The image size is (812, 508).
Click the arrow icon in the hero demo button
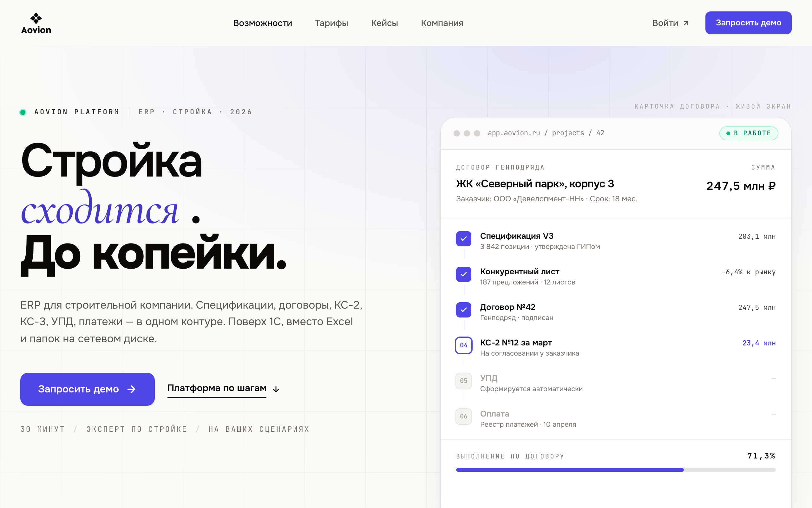[x=132, y=389]
